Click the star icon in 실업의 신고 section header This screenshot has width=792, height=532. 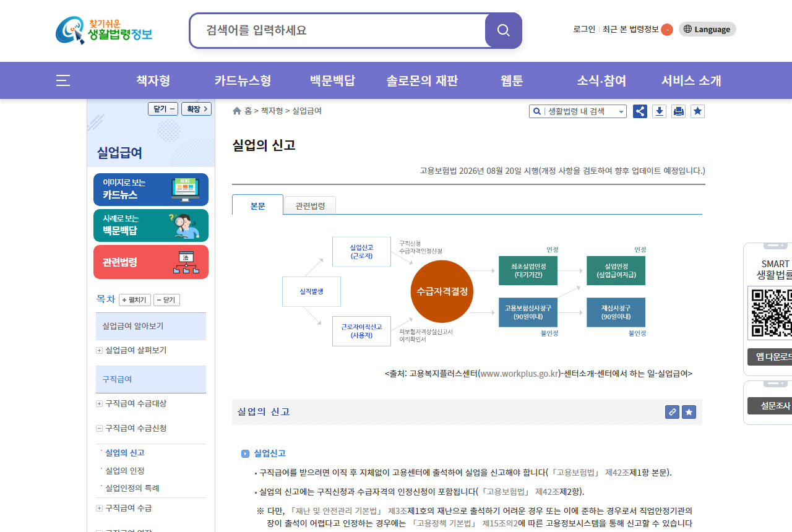coord(689,412)
